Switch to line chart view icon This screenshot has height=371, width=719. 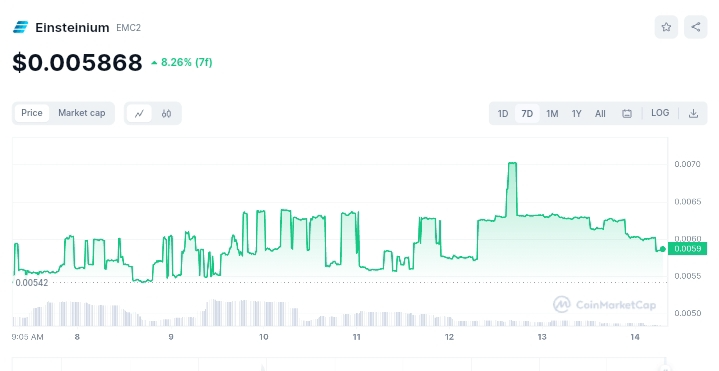click(x=139, y=113)
